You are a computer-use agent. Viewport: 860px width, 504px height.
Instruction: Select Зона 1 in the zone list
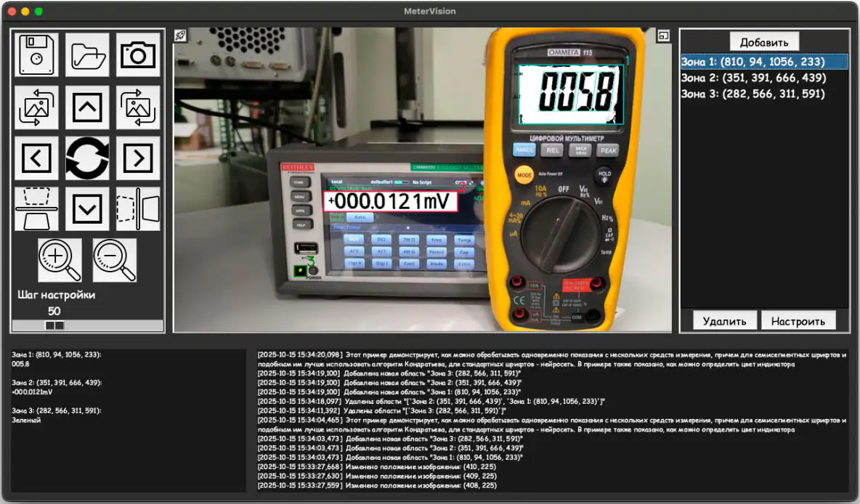(764, 62)
